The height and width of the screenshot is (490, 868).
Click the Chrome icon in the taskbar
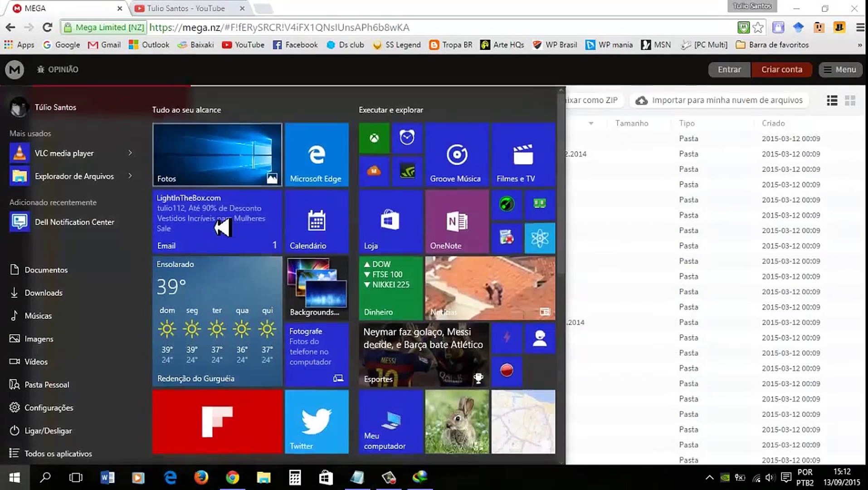click(x=233, y=477)
